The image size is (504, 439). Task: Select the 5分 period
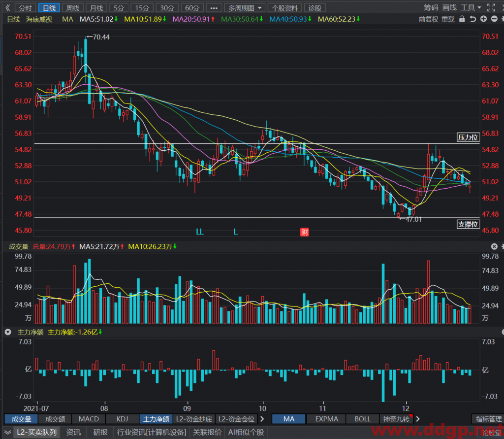point(119,8)
